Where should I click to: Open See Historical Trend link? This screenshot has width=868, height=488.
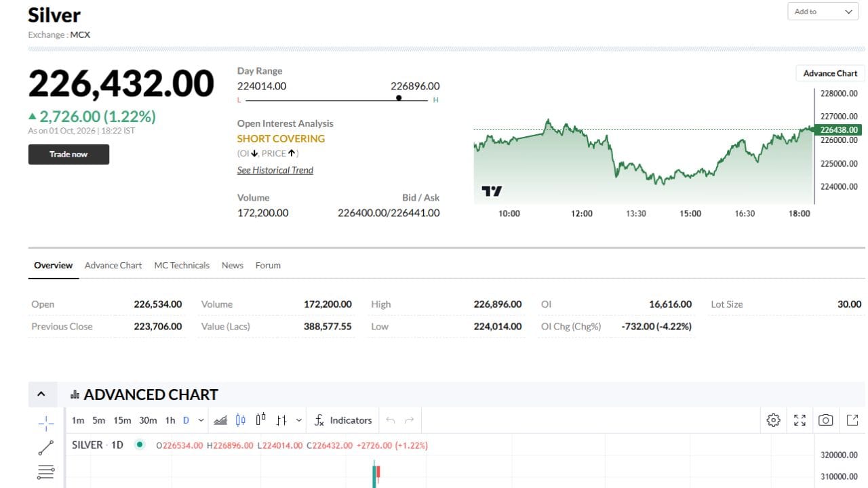click(x=275, y=170)
